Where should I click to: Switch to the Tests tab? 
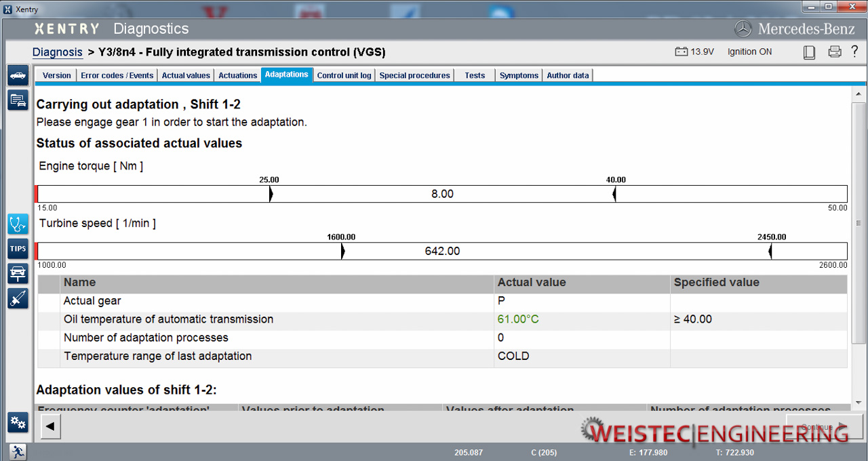(475, 75)
